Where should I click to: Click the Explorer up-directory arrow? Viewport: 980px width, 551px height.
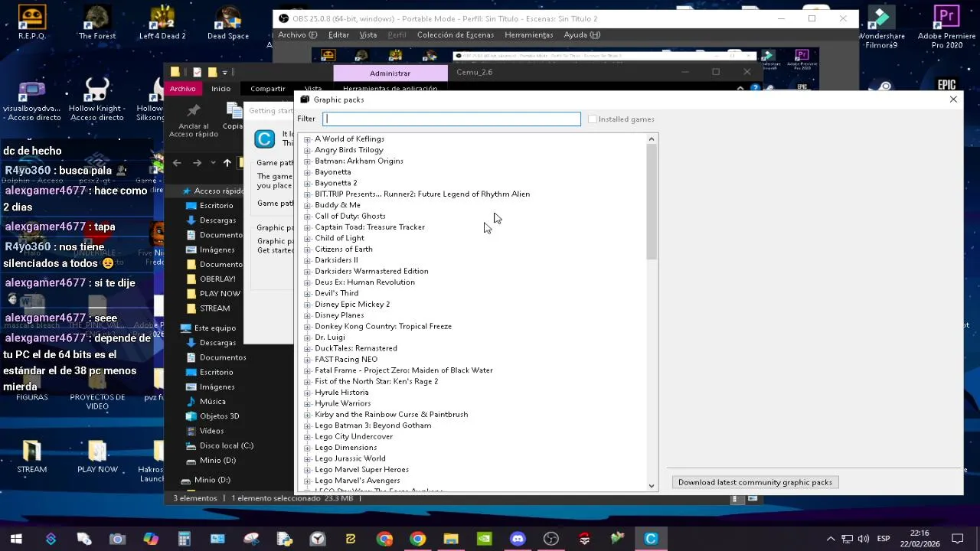click(x=227, y=162)
